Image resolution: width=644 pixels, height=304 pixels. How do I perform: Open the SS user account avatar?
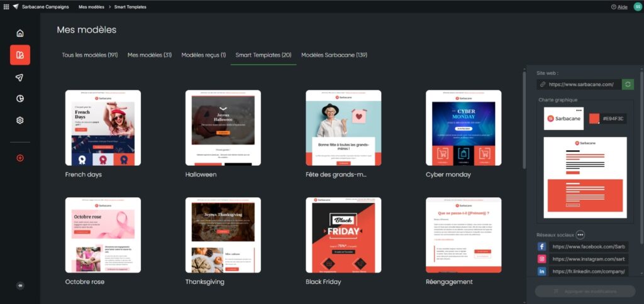pos(637,6)
